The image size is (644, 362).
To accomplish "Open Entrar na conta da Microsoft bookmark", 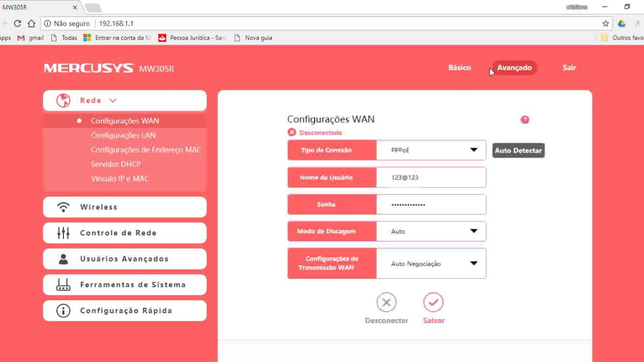I will [117, 38].
